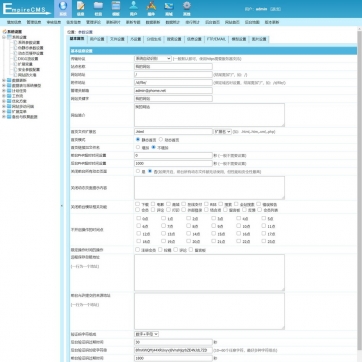Open the EmpireCMS logo link

27,9
